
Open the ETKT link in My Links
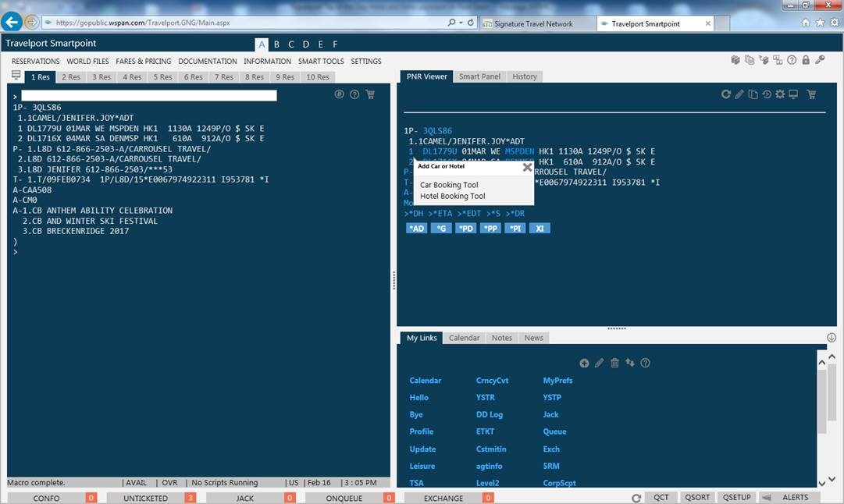[x=485, y=431]
